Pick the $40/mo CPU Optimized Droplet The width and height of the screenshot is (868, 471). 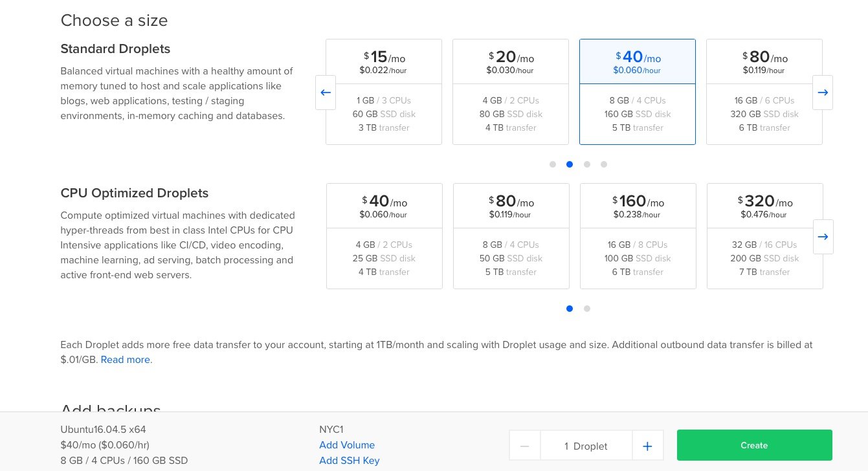tap(384, 235)
